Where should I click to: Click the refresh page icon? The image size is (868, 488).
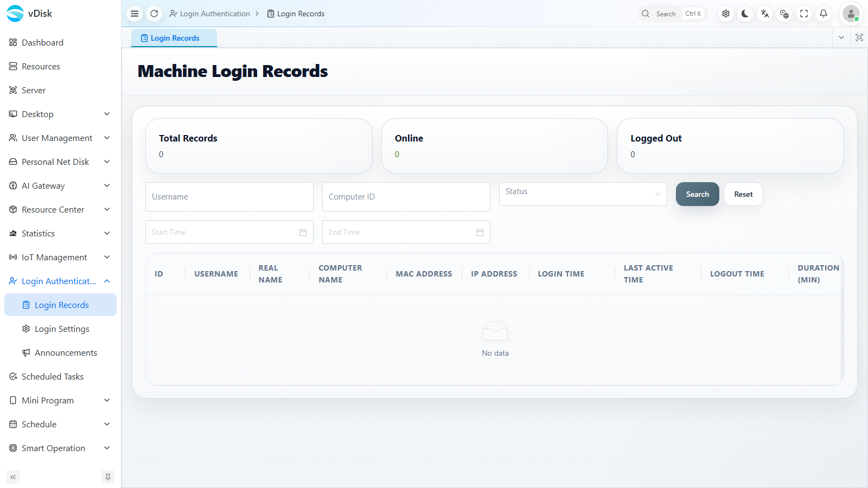tap(154, 14)
